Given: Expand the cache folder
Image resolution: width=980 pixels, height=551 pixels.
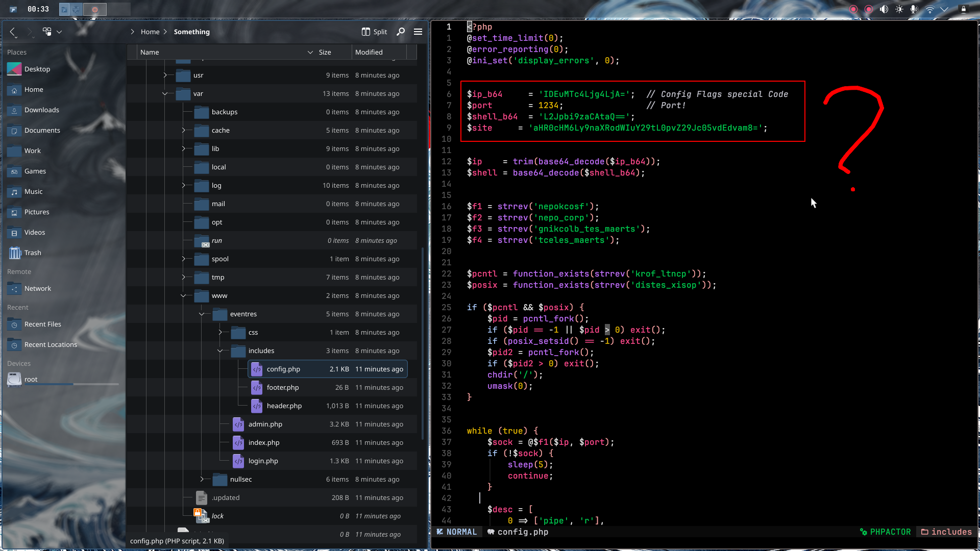Looking at the screenshot, I should (183, 130).
